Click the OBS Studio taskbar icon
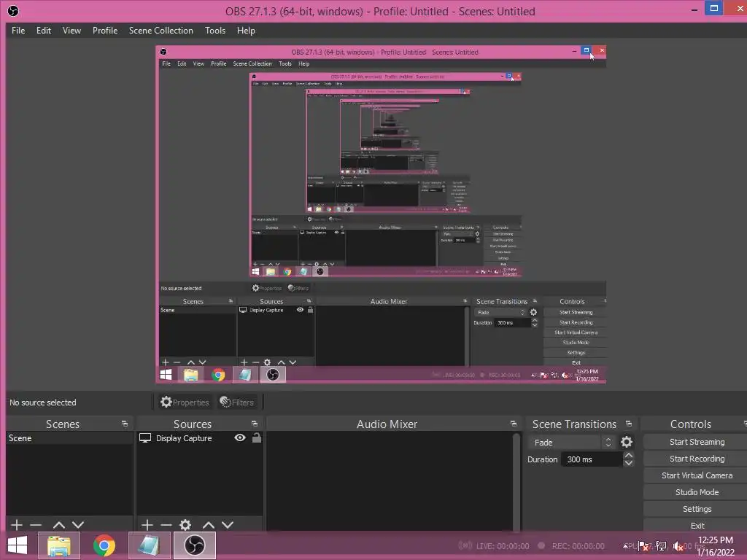 (x=194, y=545)
